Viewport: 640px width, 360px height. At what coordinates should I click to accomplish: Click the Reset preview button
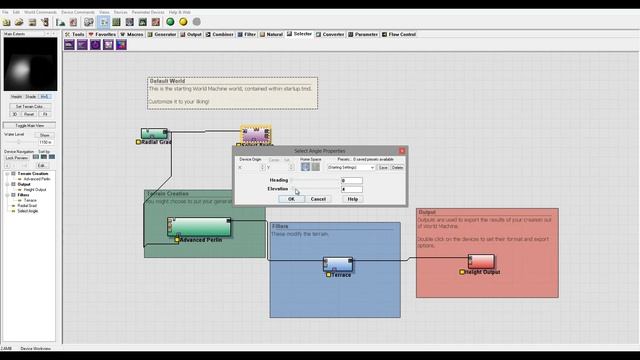(29, 114)
